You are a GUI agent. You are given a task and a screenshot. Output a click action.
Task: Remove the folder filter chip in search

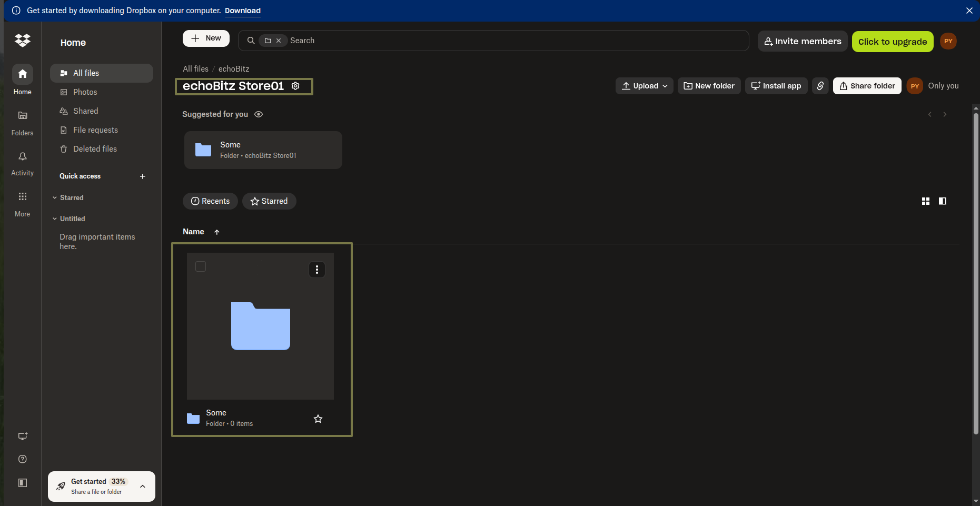(x=279, y=41)
